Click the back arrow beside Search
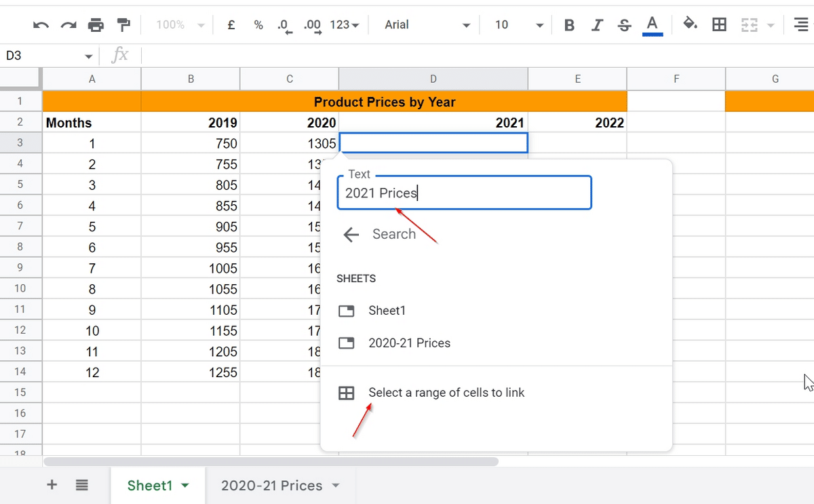 pos(351,235)
